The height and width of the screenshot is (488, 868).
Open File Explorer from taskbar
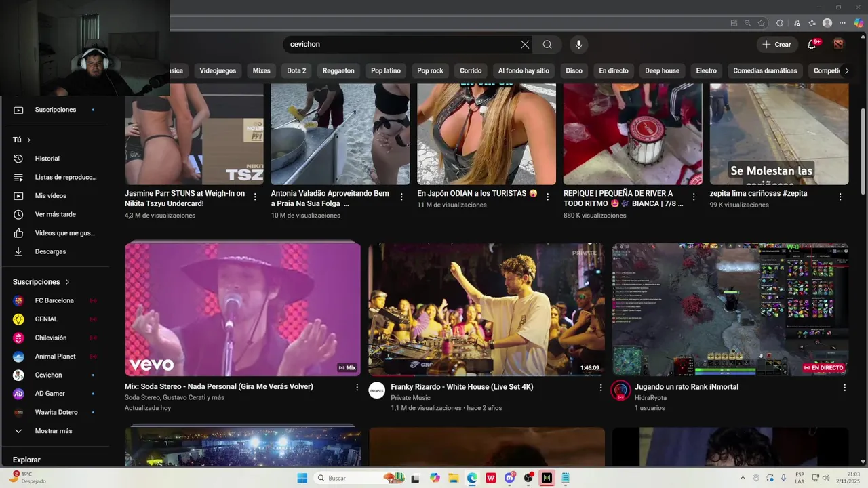[453, 478]
